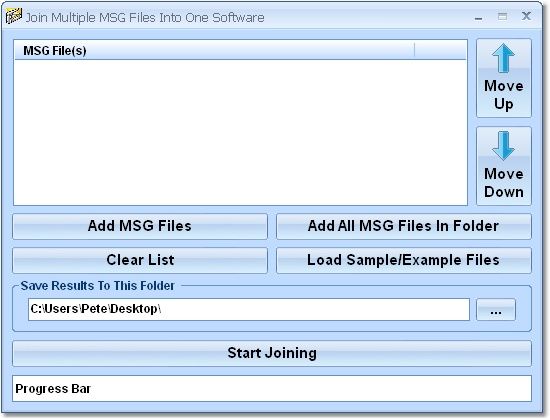Open folder browse dialog with ellipsis button
The image size is (550, 420).
click(496, 309)
